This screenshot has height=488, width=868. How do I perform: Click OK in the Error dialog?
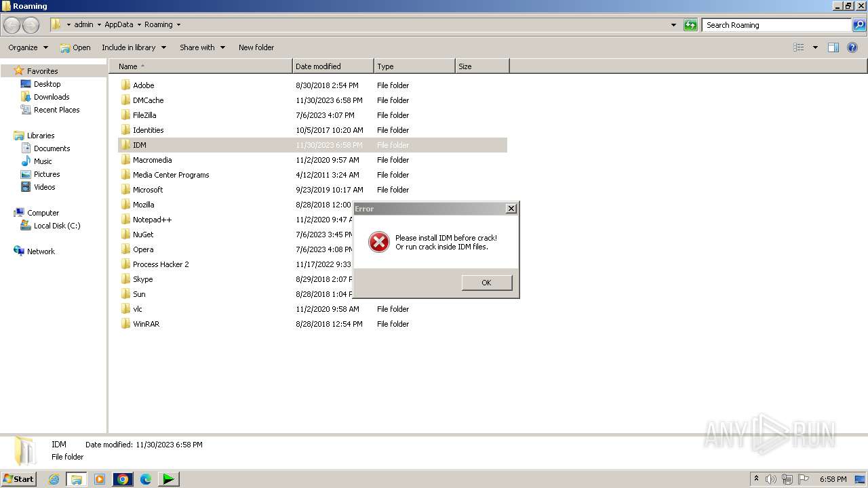486,283
